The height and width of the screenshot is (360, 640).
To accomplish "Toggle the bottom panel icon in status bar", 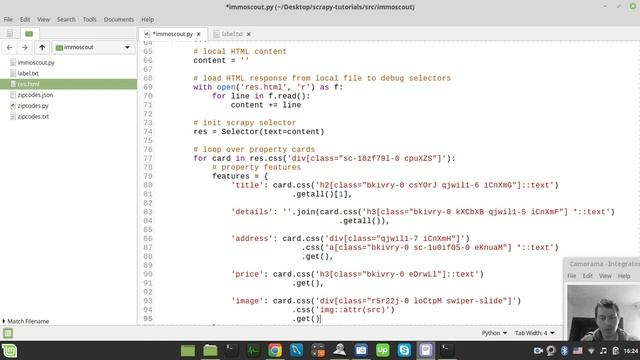I will [x=8, y=333].
